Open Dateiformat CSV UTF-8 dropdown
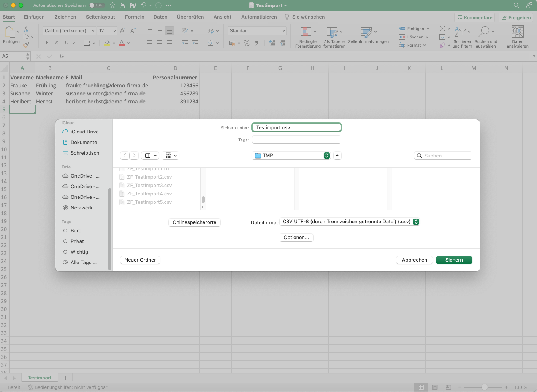 pyautogui.click(x=350, y=222)
